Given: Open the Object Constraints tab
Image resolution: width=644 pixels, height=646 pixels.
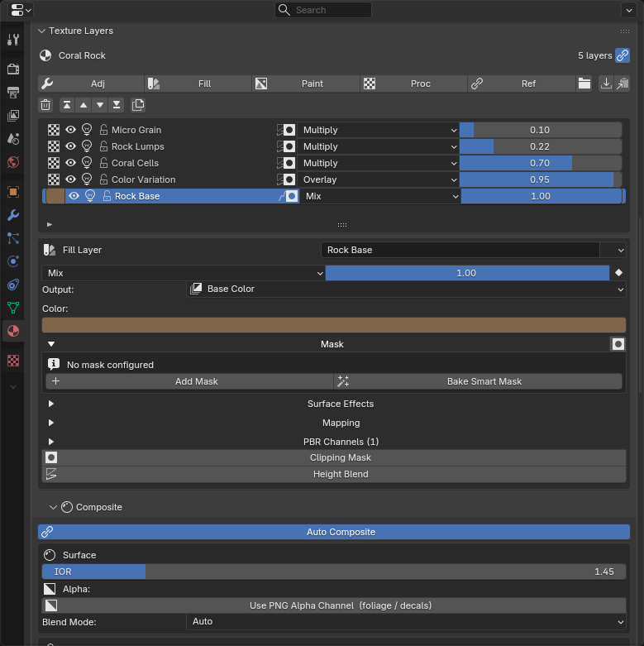Looking at the screenshot, I should [12, 285].
